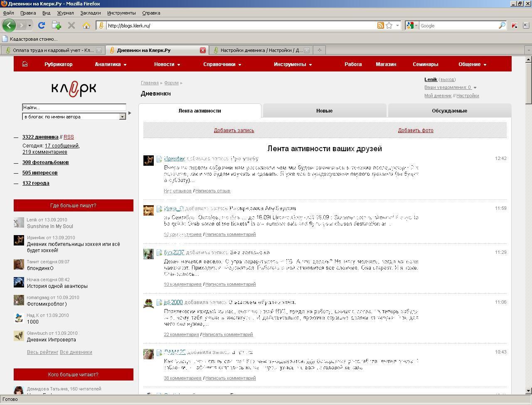Click the page vertical scrollbar down arrow
Screen dimensions: 532x405
[529, 390]
